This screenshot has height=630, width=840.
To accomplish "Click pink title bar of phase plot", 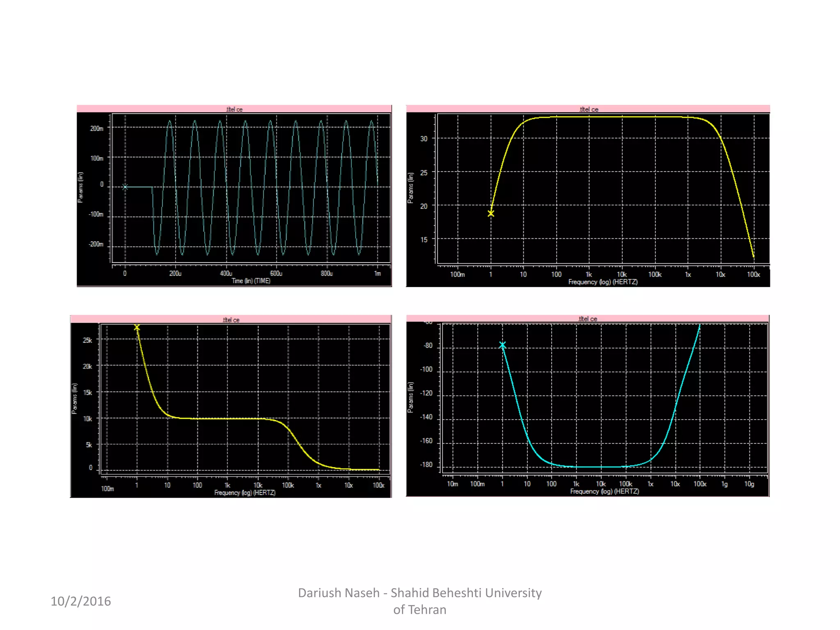I will pyautogui.click(x=587, y=319).
